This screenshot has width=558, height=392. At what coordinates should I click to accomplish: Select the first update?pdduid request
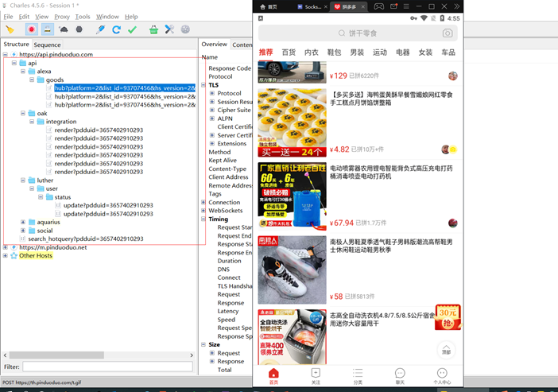pos(108,205)
